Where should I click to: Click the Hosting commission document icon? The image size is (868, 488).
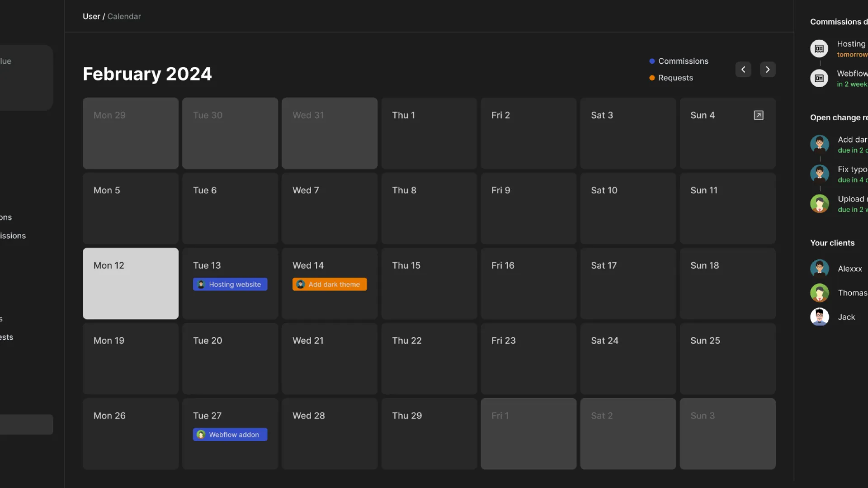pos(819,49)
